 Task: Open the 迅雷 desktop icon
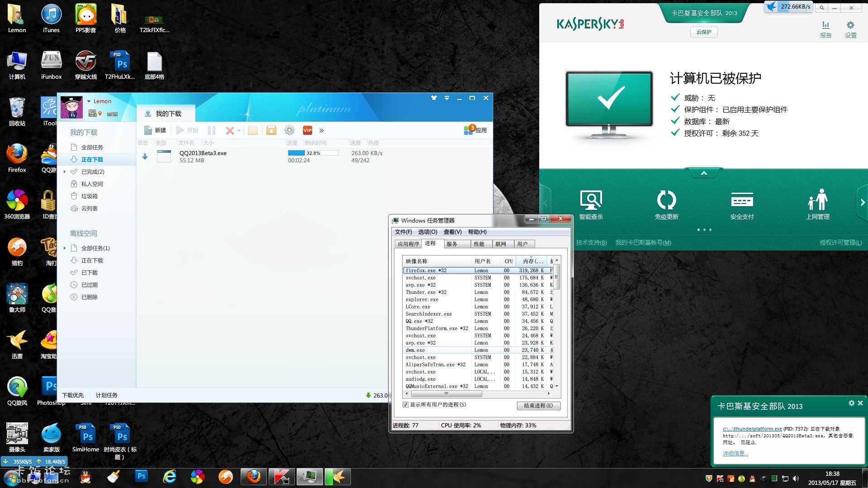pyautogui.click(x=17, y=345)
